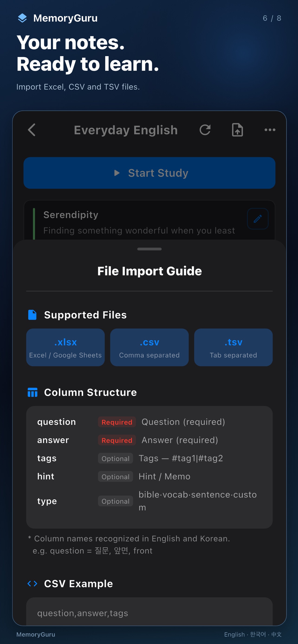Viewport: 298px width, 644px height.
Task: Click the 'CSV Example' section heading
Action: (78, 583)
